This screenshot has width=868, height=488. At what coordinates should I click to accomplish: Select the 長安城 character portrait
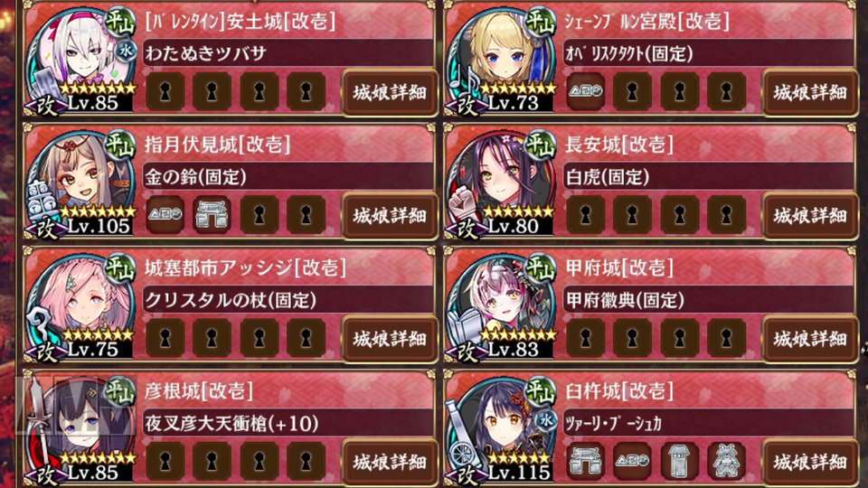tap(502, 182)
